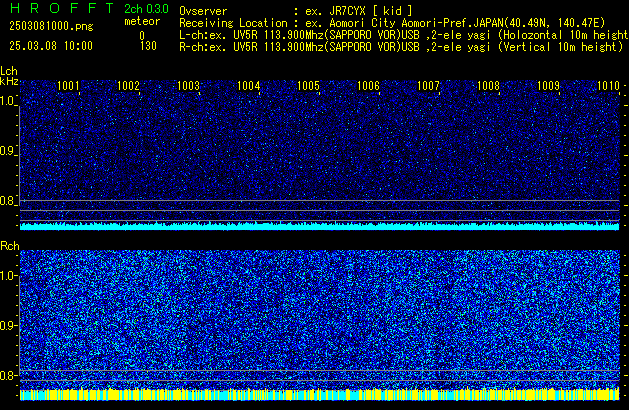This screenshot has width=629, height=410.
Task: Click the Lch 0.8 frequency axis label
Action: click(7, 201)
